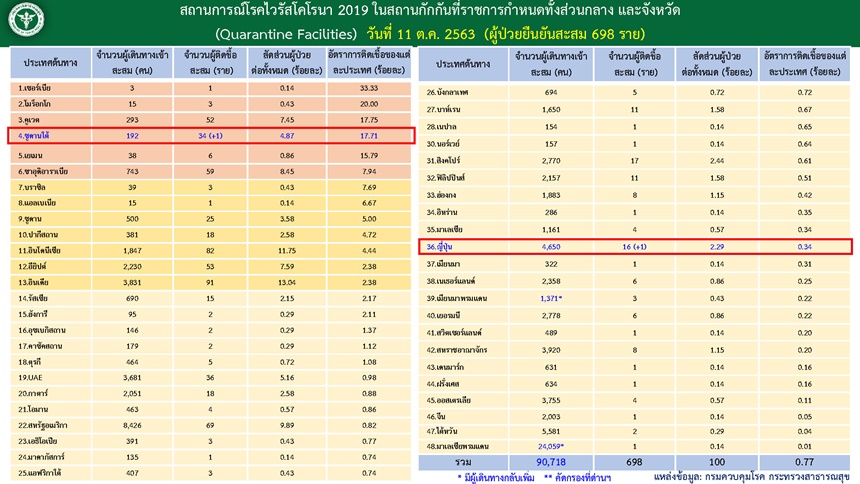This screenshot has width=860, height=484.
Task: Click the row '2.โมร็อกโก'
Action: 210,104
